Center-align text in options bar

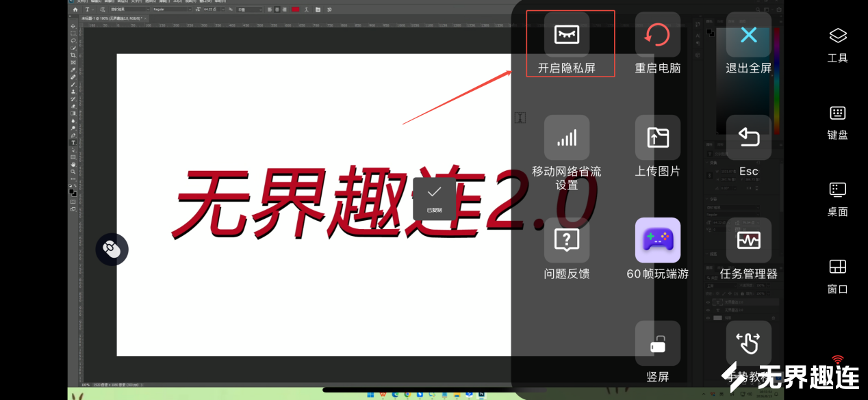[277, 10]
